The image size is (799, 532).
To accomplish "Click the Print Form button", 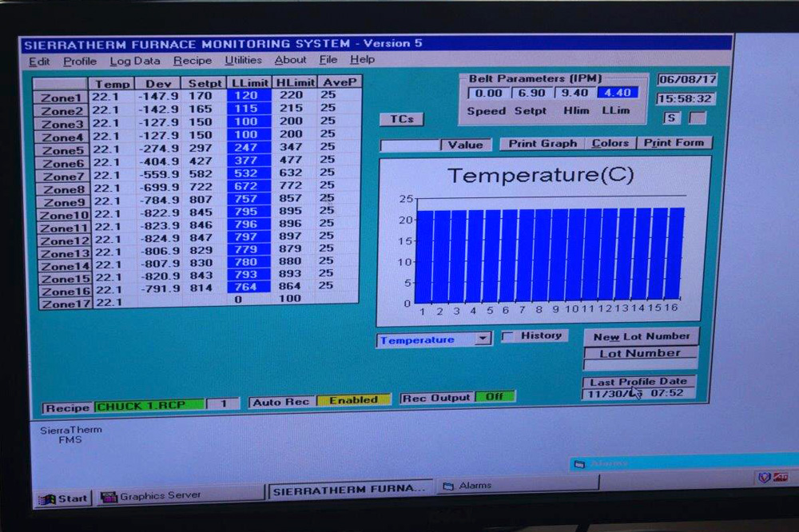I will [x=674, y=143].
